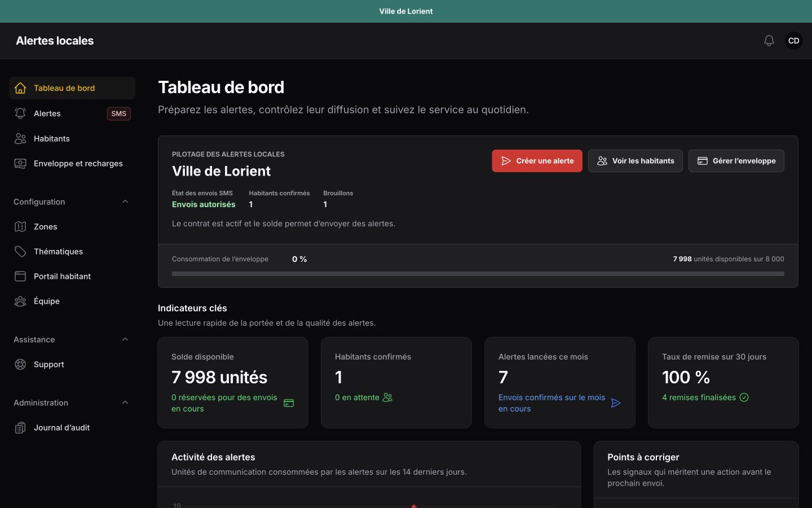Click the 7 998 unités disponibles text
The image size is (812, 508).
[729, 259]
